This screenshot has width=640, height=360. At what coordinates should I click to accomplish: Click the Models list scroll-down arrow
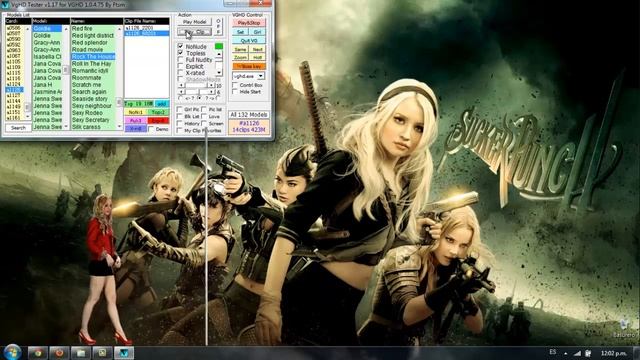click(x=66, y=127)
